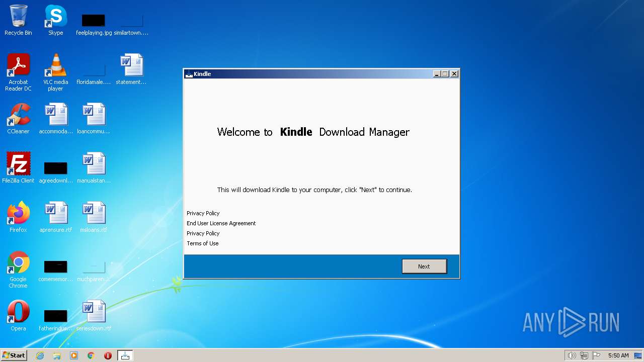Minimize the Kindle Download Manager window

coord(437,74)
